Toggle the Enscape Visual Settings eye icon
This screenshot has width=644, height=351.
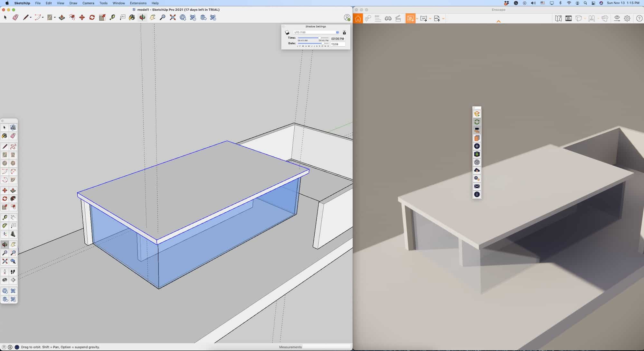(x=617, y=18)
